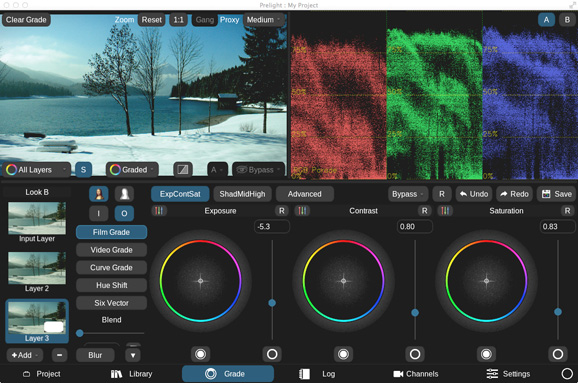
Task: Select the Curve Grade mode
Action: tap(111, 268)
